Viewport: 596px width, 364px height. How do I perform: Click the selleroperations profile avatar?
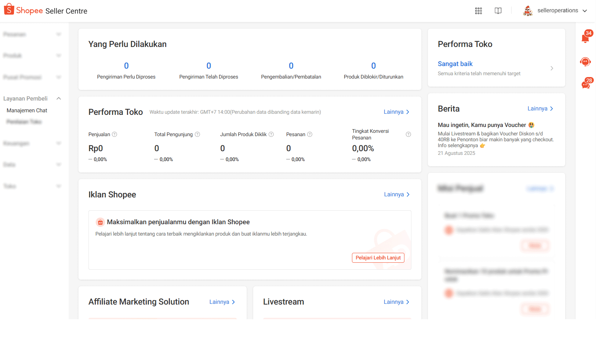pyautogui.click(x=528, y=11)
